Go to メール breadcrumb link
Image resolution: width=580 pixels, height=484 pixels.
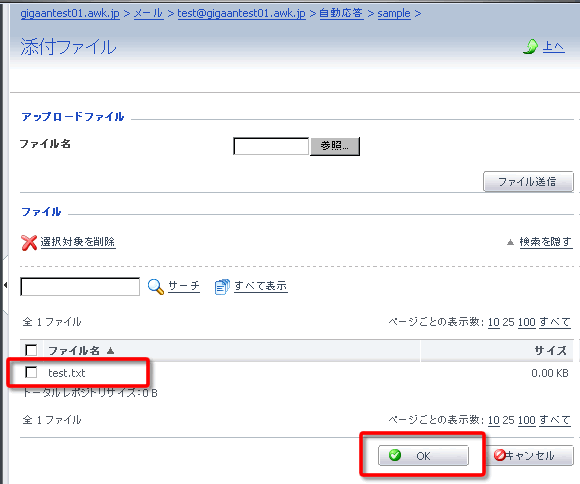(148, 13)
